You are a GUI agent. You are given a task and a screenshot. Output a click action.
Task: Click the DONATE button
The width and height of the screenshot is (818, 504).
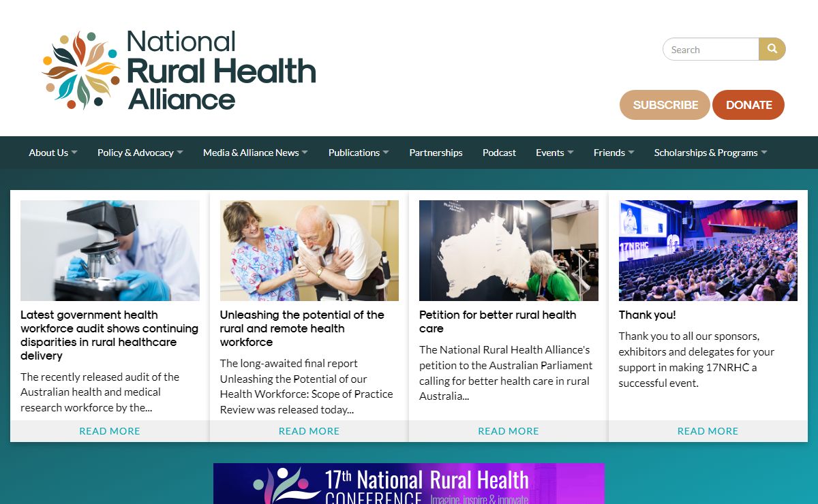[x=748, y=105]
